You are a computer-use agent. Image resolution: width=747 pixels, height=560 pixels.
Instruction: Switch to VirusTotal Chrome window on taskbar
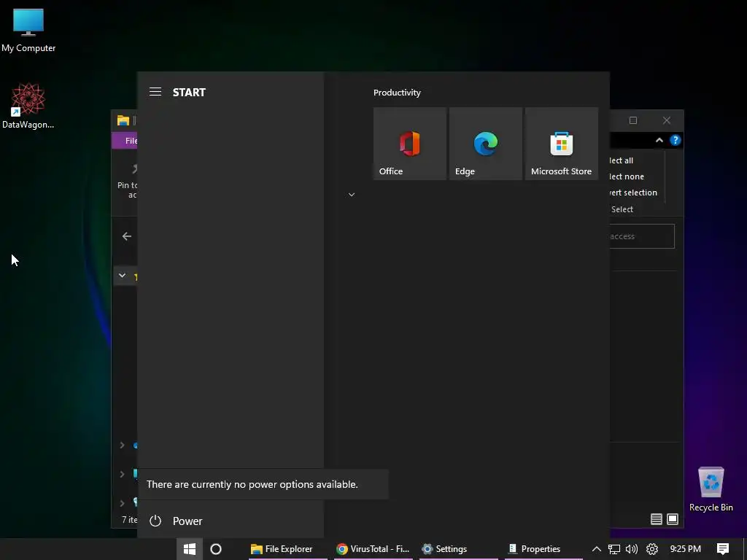click(x=373, y=549)
